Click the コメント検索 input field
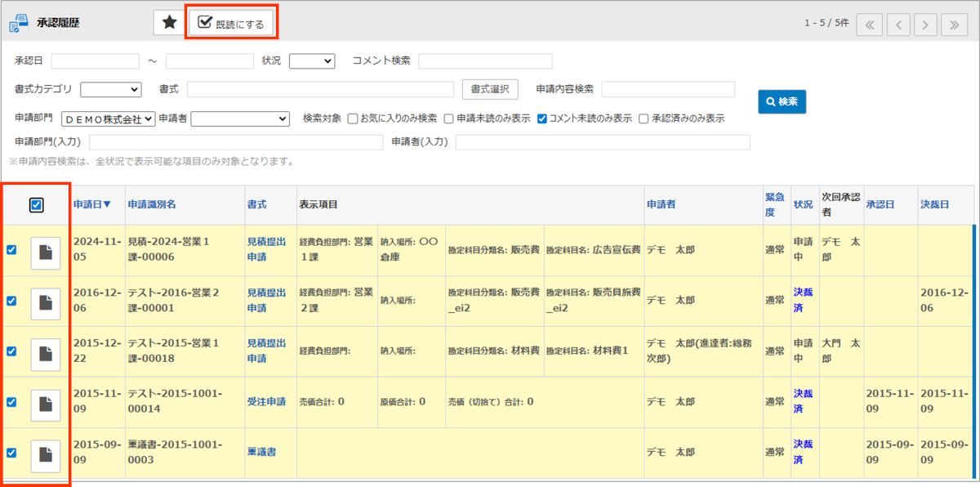 click(485, 61)
